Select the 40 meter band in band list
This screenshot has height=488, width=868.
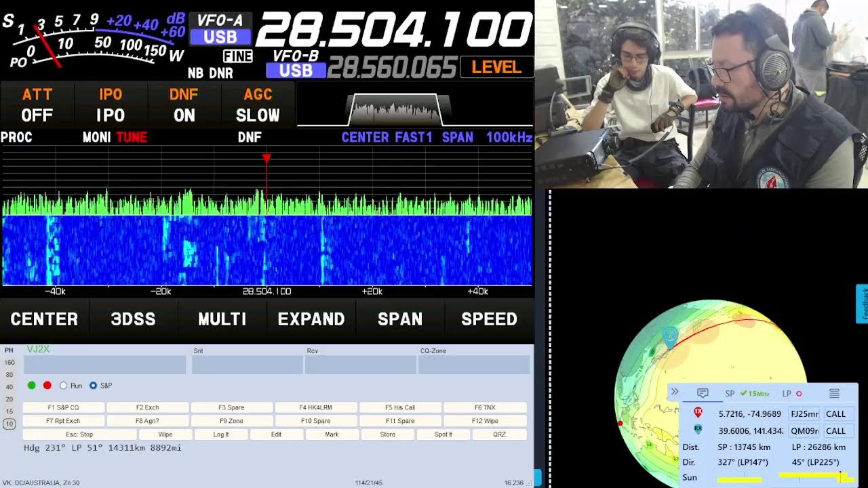click(x=9, y=387)
